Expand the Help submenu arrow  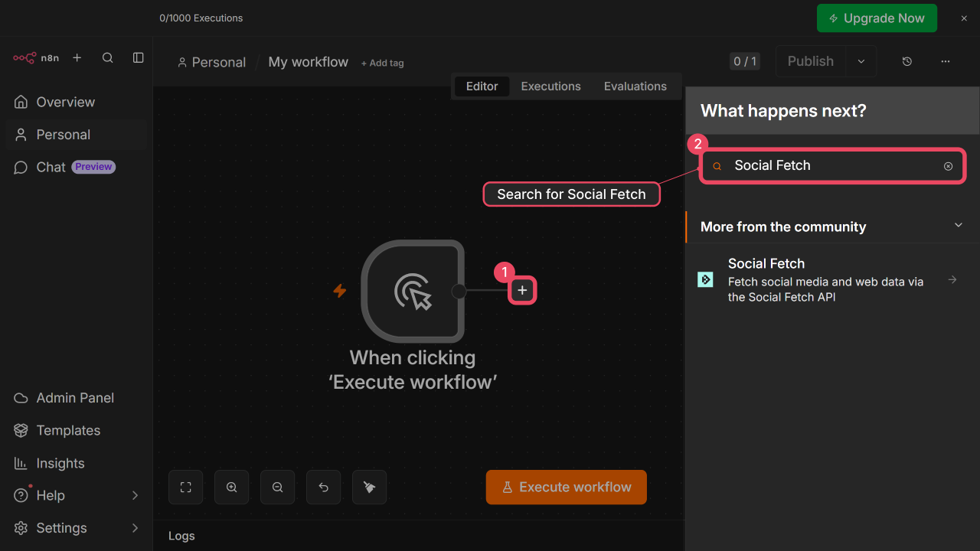pyautogui.click(x=135, y=496)
